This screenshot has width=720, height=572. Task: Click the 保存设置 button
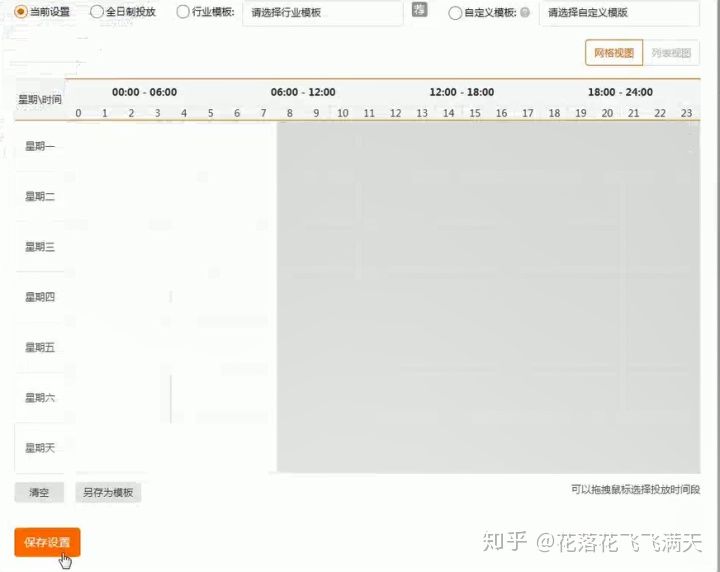[47, 542]
